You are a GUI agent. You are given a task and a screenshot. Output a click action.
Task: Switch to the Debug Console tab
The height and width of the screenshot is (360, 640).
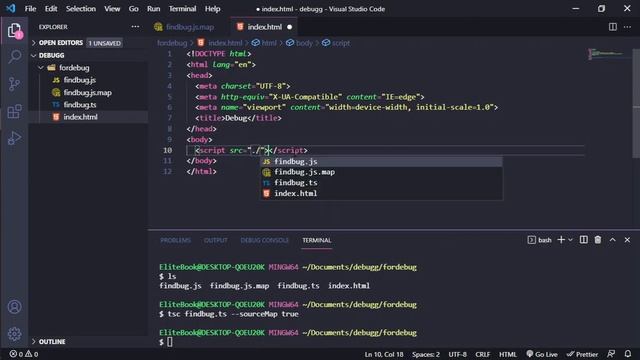point(264,240)
